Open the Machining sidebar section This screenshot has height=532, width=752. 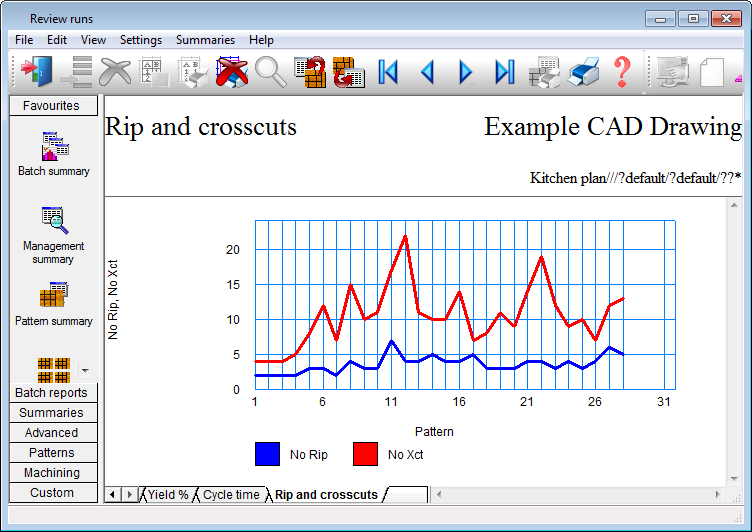point(53,473)
